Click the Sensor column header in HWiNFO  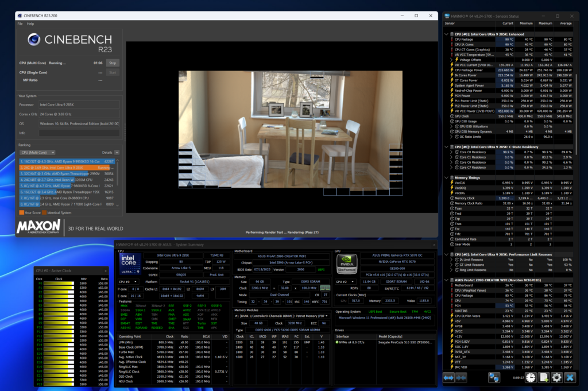coord(469,23)
